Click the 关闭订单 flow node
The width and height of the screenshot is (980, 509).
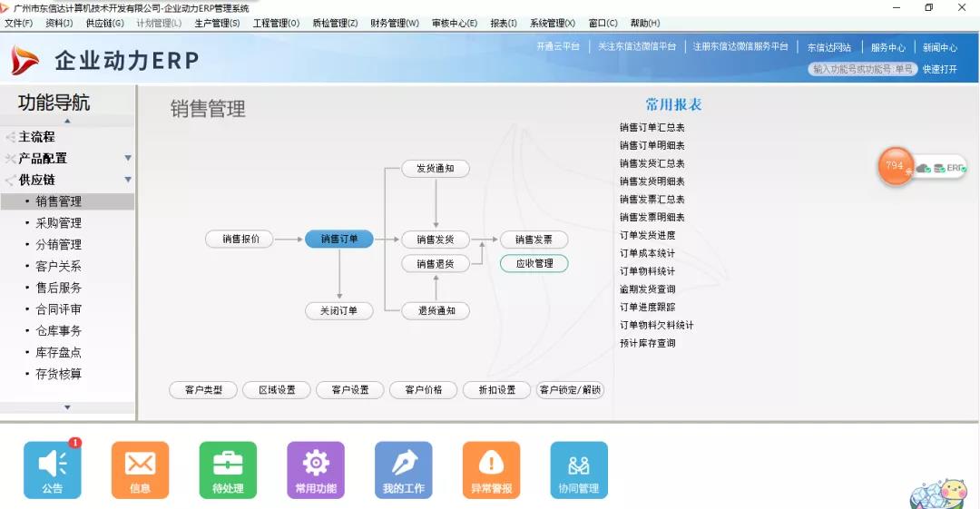click(x=338, y=311)
